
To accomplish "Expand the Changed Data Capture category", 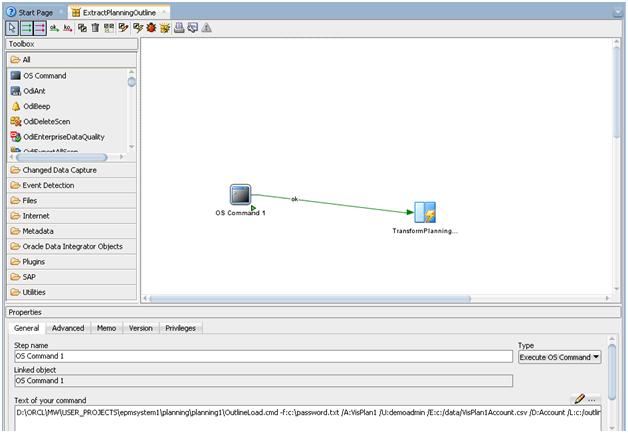I will click(x=72, y=170).
